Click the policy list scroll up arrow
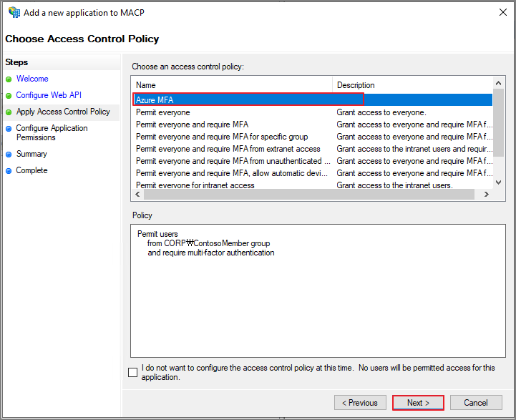Image resolution: width=516 pixels, height=420 pixels. [498, 83]
